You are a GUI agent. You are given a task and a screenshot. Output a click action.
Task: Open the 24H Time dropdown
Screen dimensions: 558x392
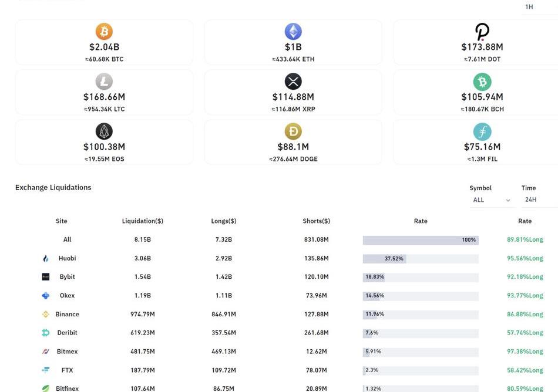tap(539, 200)
